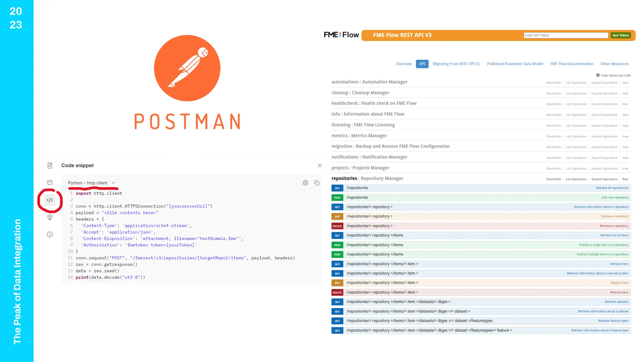Click the Enter API Token field
Viewport: 644px width, 362px height.
(x=565, y=35)
